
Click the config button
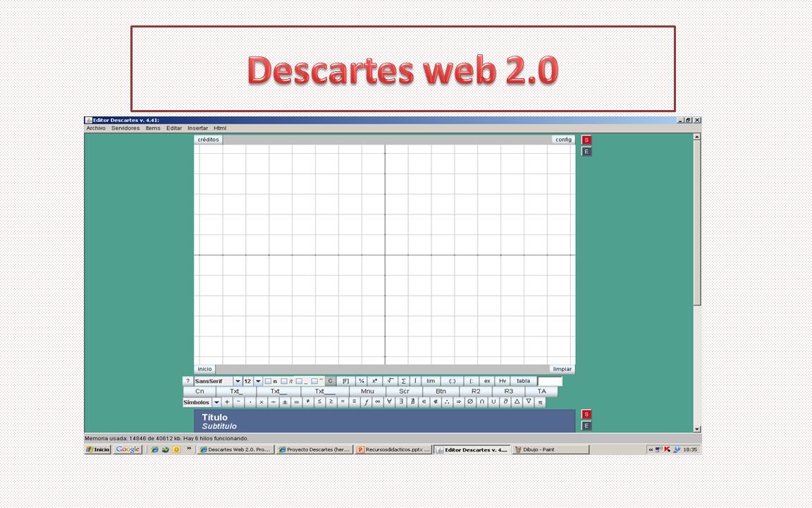tap(563, 140)
